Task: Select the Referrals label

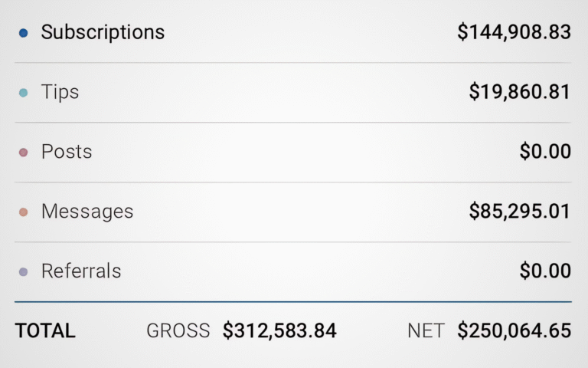Action: (81, 271)
